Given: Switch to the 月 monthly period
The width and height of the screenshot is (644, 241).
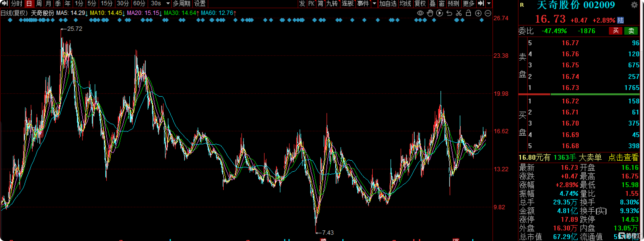Looking at the screenshot, I should [x=48, y=4].
